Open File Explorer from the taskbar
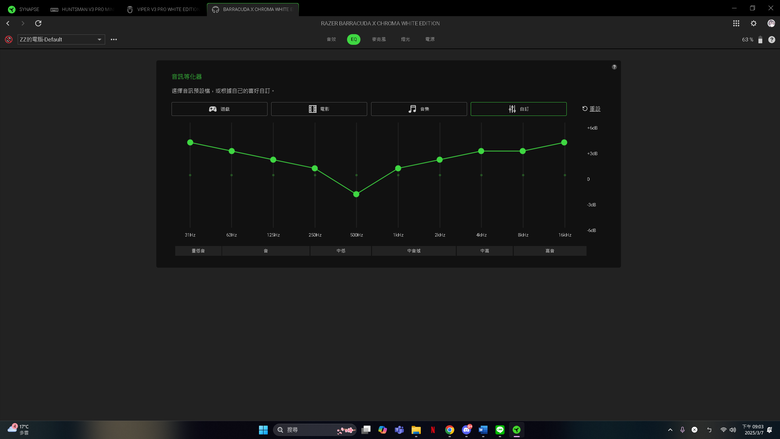 [416, 430]
